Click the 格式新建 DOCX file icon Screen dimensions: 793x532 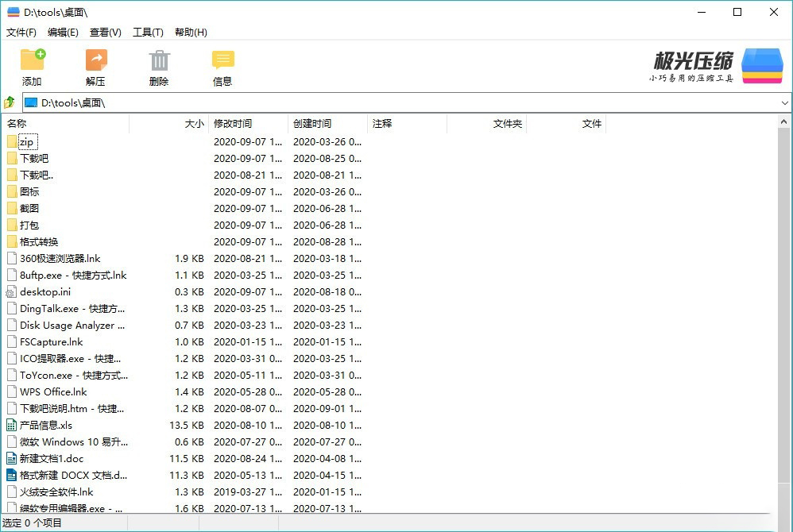(x=11, y=476)
